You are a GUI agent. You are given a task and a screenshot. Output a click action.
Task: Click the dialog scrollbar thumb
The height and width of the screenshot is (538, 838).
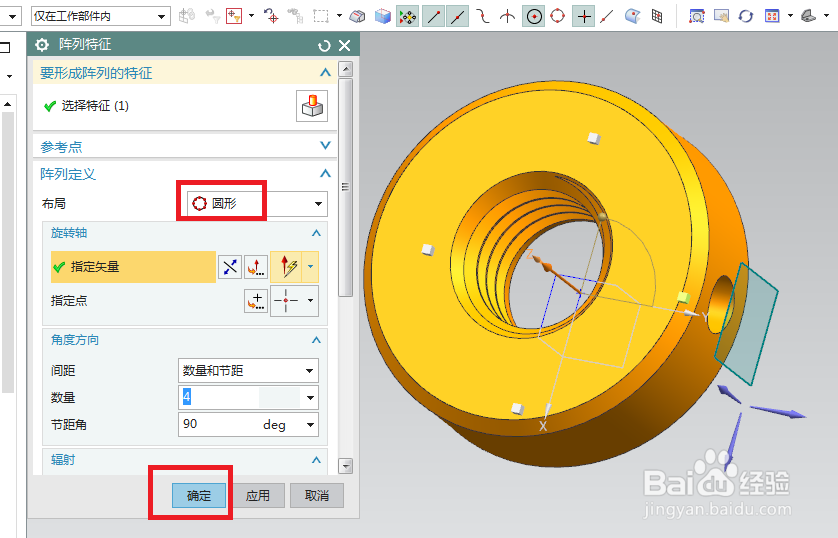pos(346,187)
